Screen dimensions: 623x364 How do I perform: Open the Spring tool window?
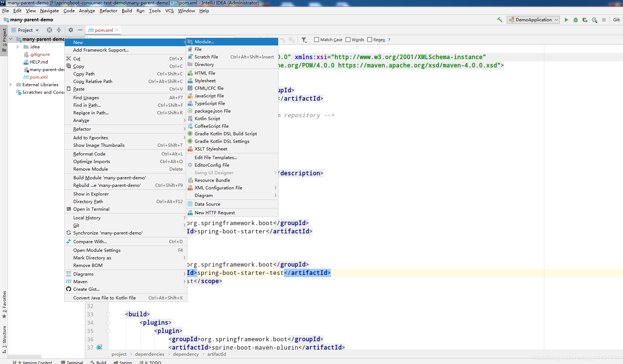point(122,362)
